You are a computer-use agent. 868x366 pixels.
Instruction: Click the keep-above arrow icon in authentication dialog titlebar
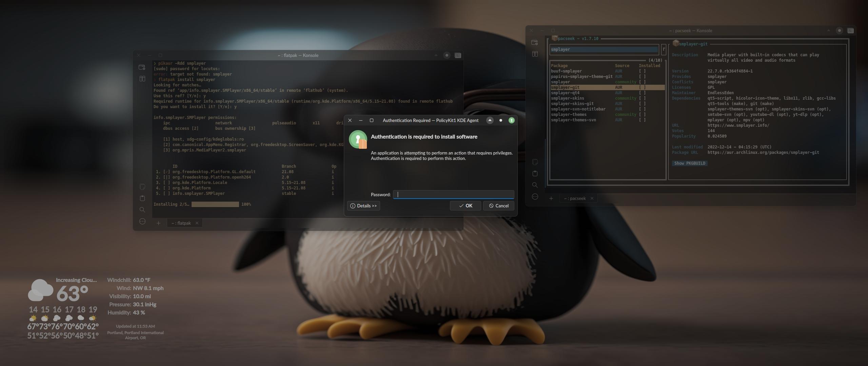(490, 120)
